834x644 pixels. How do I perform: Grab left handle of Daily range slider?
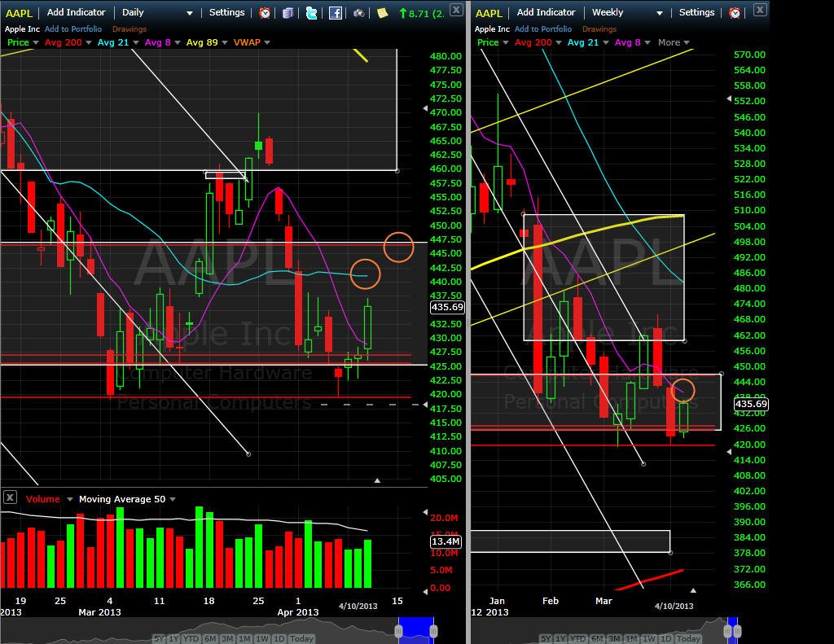pyautogui.click(x=398, y=631)
